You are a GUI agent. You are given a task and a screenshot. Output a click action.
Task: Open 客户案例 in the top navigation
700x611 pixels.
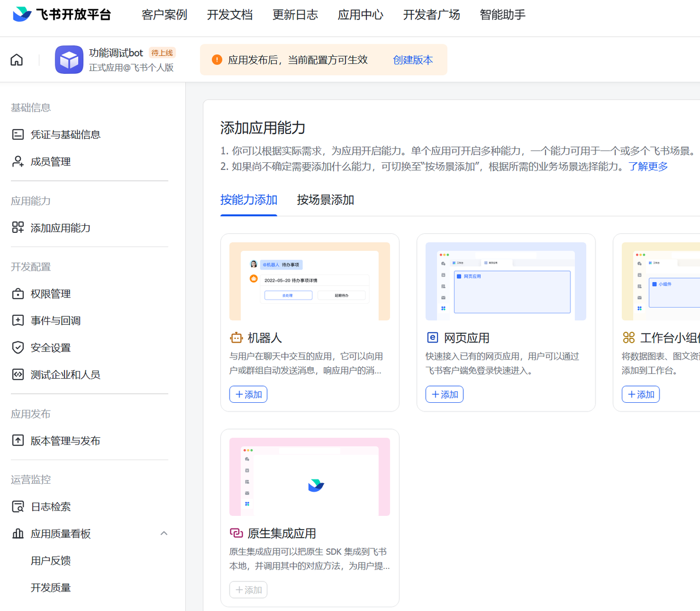(164, 15)
